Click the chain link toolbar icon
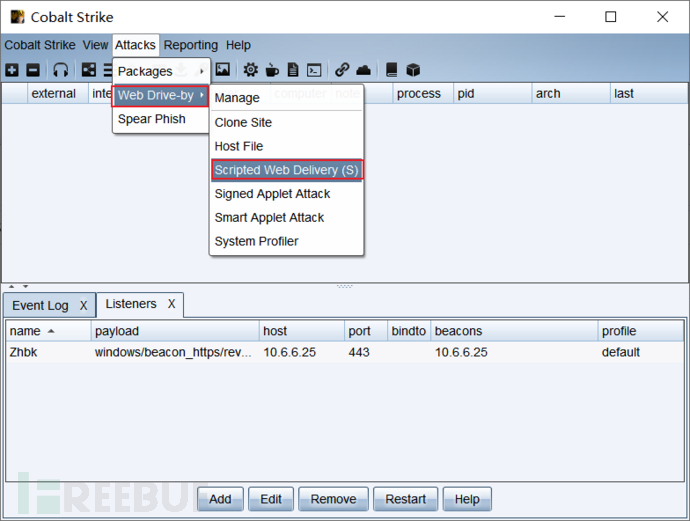Image resolution: width=690 pixels, height=521 pixels. click(x=342, y=70)
